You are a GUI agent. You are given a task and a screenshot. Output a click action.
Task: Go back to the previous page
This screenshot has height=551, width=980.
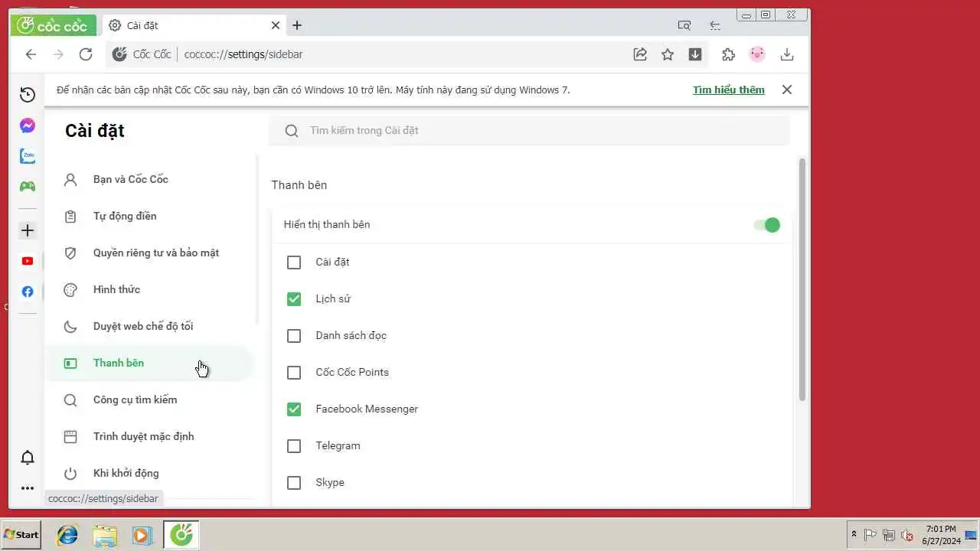tap(31, 54)
